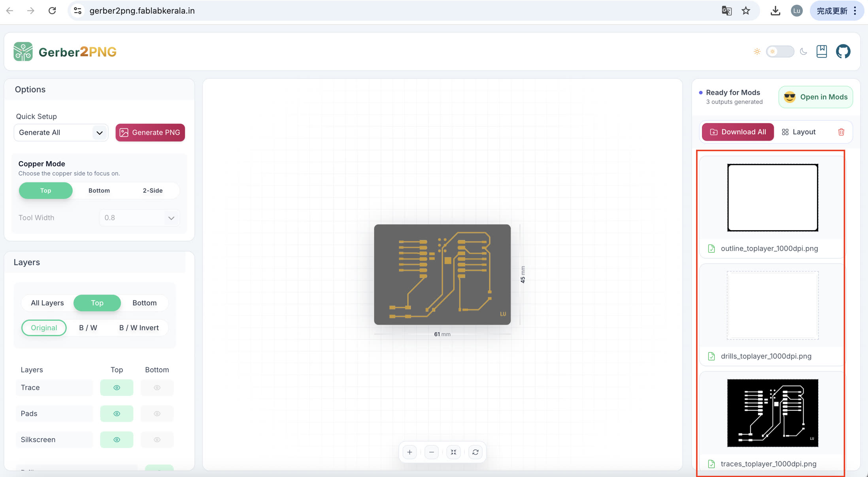Open the outline toplayer thumbnail
Screen dimensions: 868x477
pyautogui.click(x=773, y=197)
